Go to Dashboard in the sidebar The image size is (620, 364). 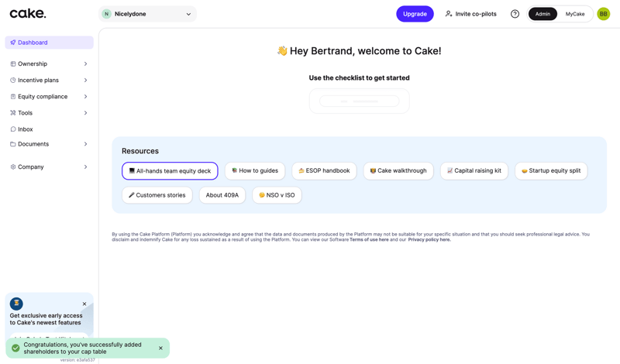tap(33, 43)
